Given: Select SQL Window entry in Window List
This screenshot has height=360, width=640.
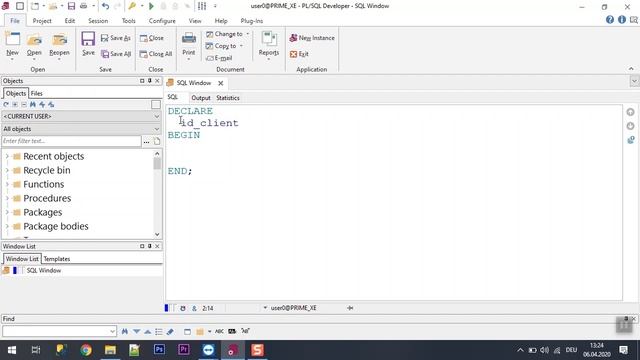Looking at the screenshot, I should click(44, 271).
